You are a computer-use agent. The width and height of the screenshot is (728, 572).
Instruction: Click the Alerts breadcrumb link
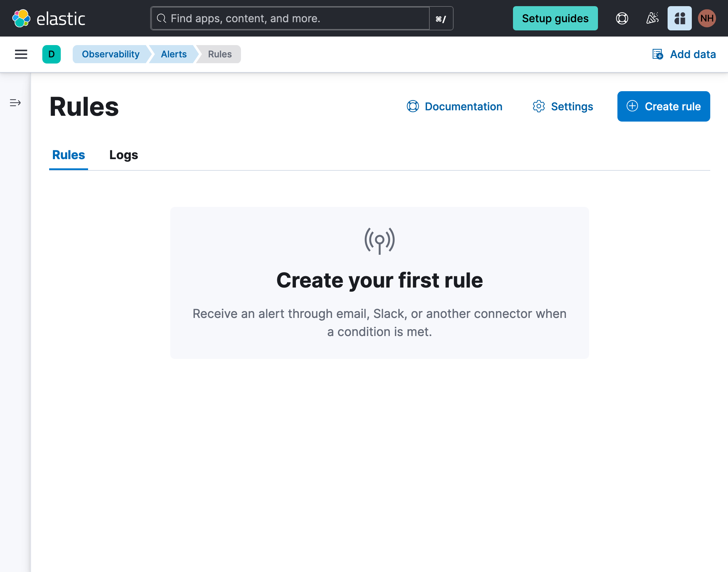pyautogui.click(x=173, y=54)
